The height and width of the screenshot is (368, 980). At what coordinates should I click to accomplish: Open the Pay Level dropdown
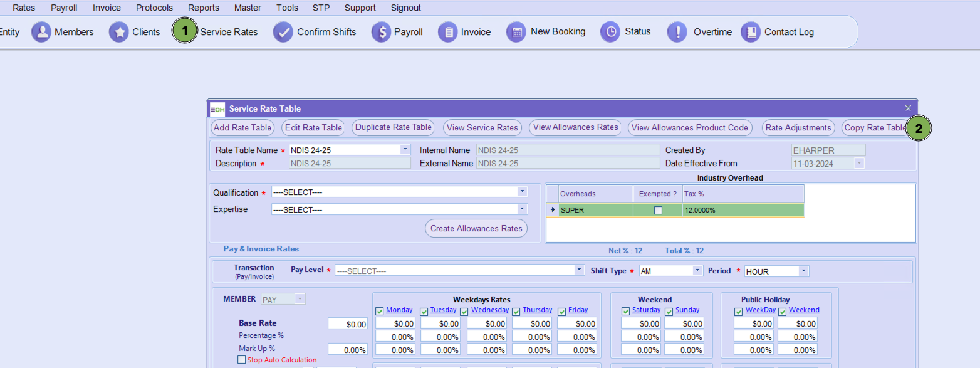tap(579, 270)
